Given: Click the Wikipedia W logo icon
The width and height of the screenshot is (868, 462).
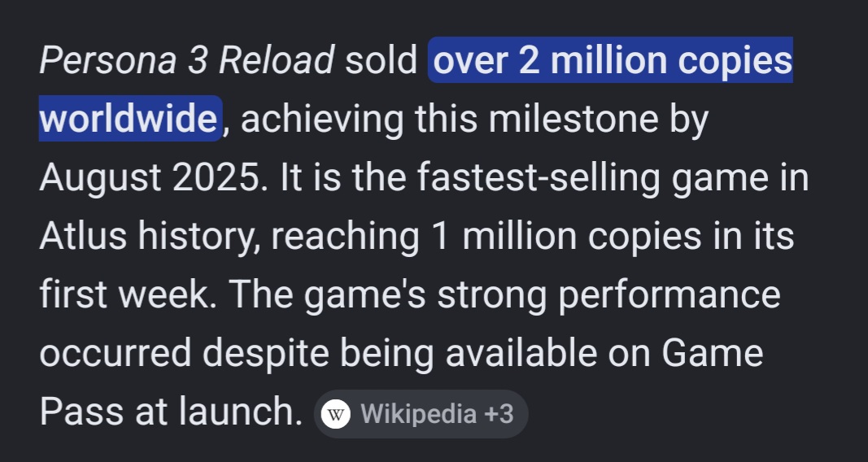Looking at the screenshot, I should click(x=337, y=414).
